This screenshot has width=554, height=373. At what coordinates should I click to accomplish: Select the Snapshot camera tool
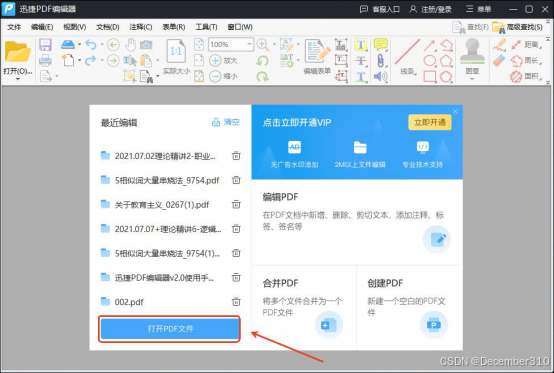(x=146, y=45)
